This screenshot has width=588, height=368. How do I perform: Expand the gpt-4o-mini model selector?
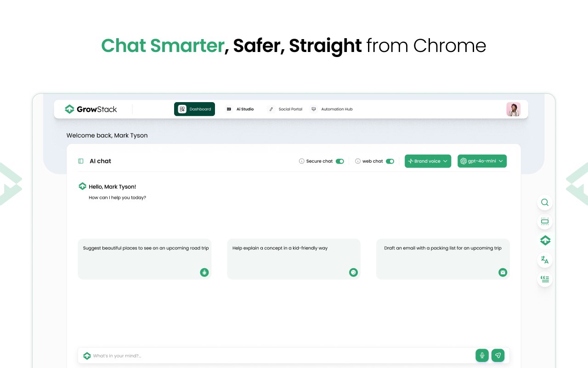(482, 161)
